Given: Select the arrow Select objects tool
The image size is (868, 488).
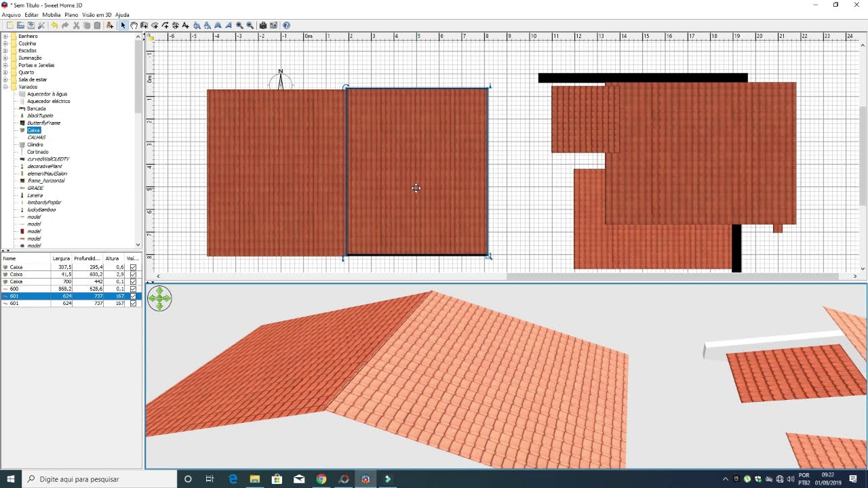Looking at the screenshot, I should [x=123, y=25].
